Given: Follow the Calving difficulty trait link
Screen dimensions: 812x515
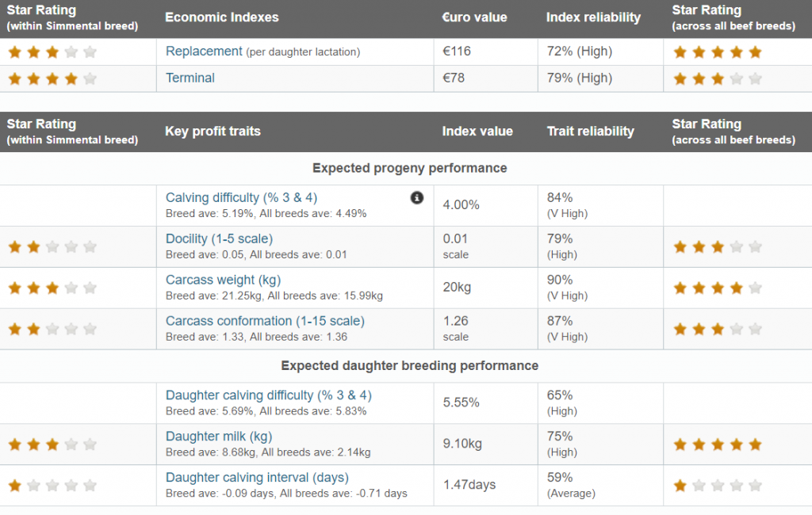Looking at the screenshot, I should [x=241, y=197].
